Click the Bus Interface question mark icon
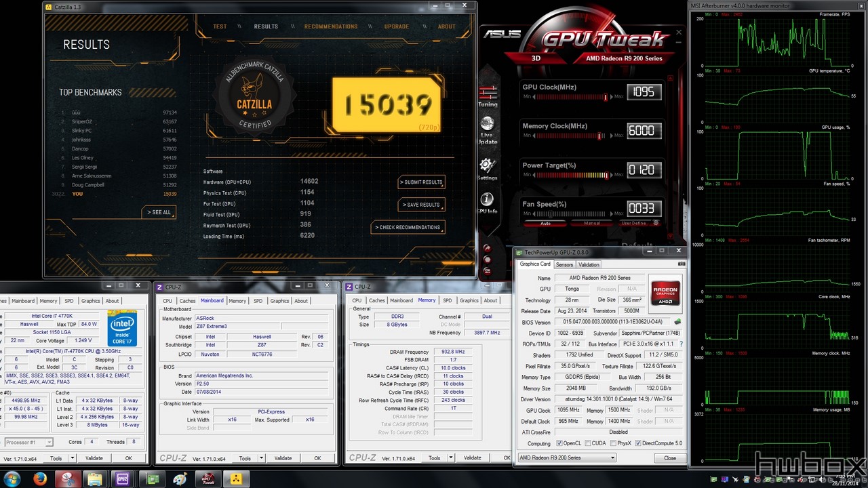 [681, 344]
